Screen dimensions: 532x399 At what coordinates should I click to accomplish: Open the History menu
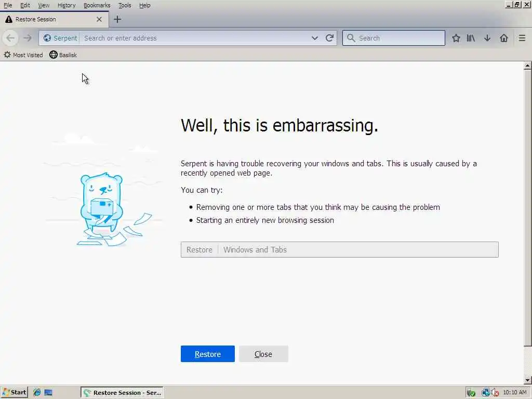66,5
